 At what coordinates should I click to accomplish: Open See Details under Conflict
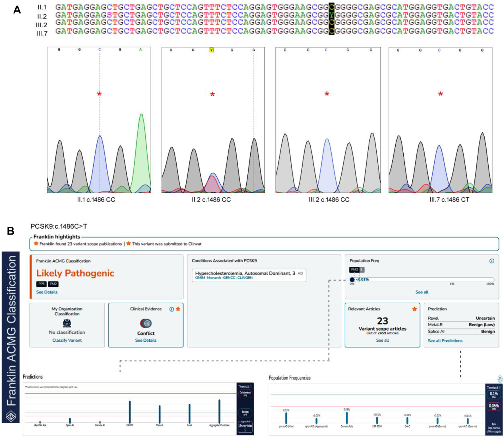pos(146,340)
